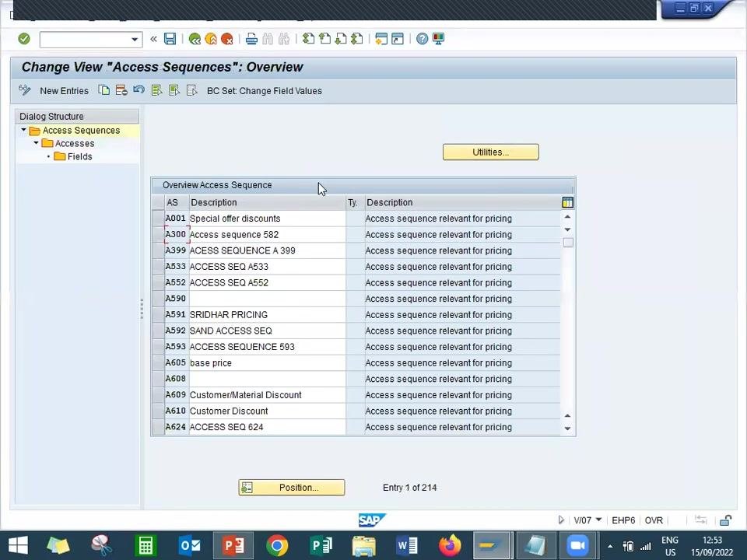This screenshot has width=747, height=560.
Task: Go to First Page icon
Action: coord(309,39)
